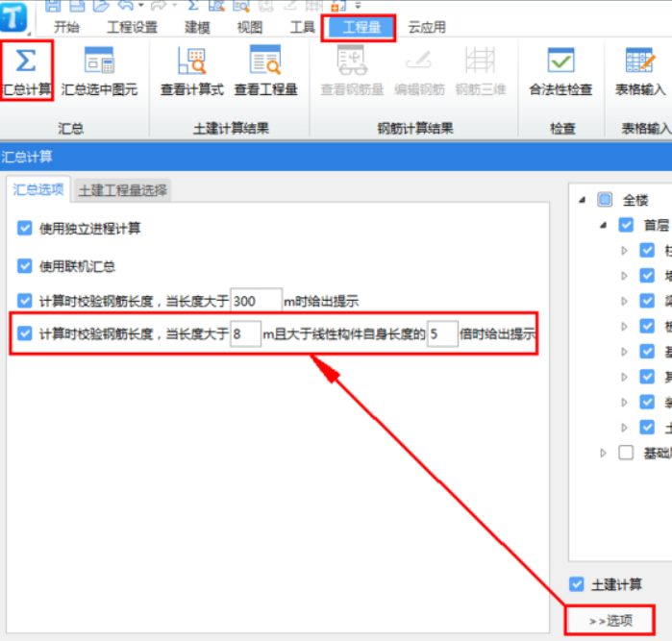This screenshot has height=641, width=672.
Task: Toggle 土建计算 checkbox
Action: pos(577,584)
